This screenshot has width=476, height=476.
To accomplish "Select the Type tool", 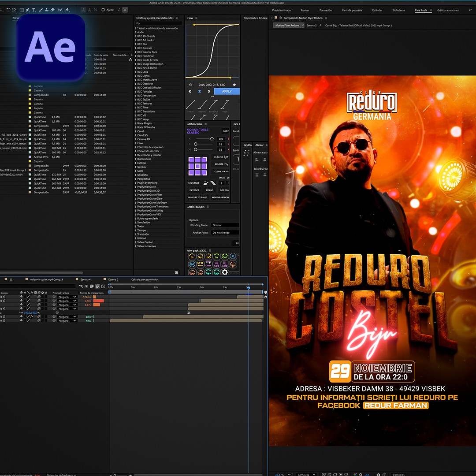I will [33, 10].
